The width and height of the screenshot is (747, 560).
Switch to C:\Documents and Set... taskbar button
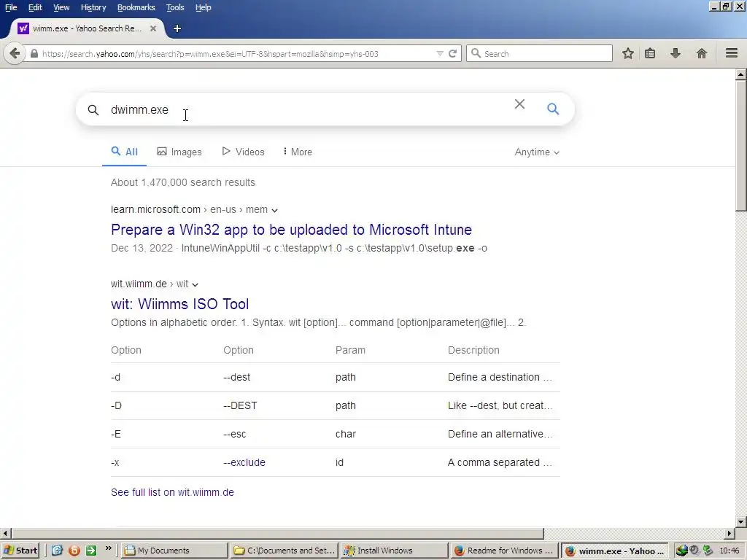point(284,551)
